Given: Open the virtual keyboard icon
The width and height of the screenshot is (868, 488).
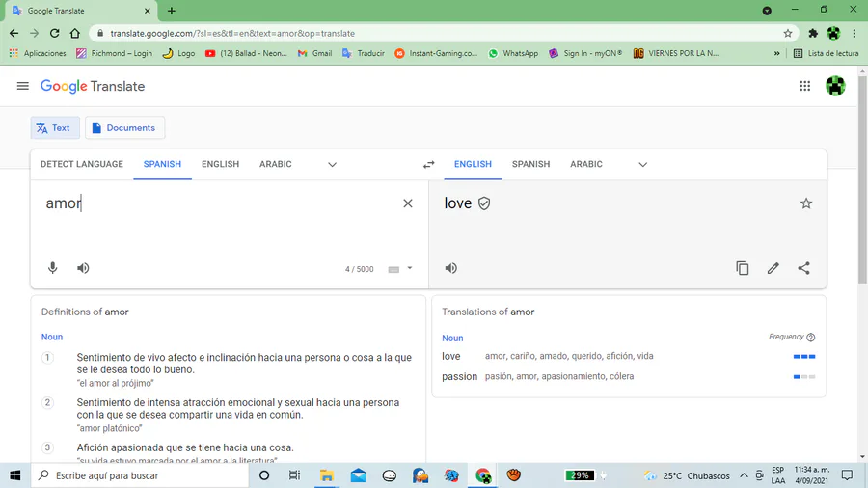Looking at the screenshot, I should click(393, 269).
